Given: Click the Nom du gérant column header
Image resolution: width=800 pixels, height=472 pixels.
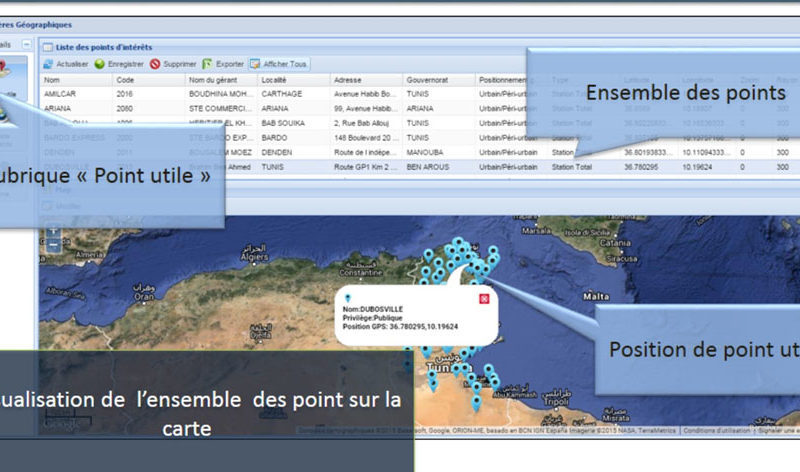Looking at the screenshot, I should pyautogui.click(x=220, y=79).
